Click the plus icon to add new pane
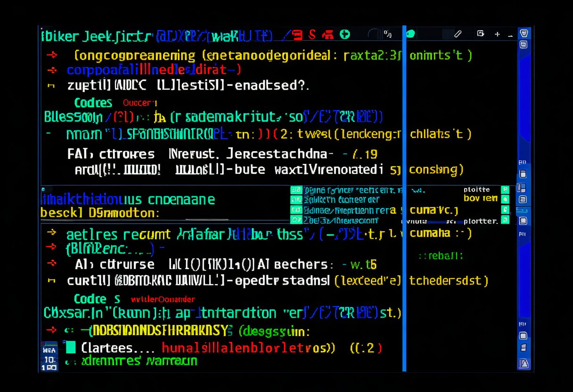The width and height of the screenshot is (573, 392). tap(497, 34)
